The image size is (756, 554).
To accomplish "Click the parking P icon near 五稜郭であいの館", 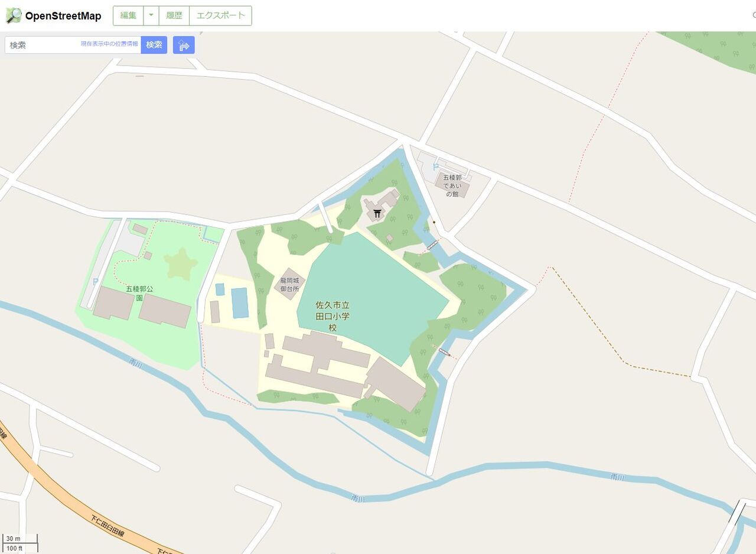I will coord(436,167).
